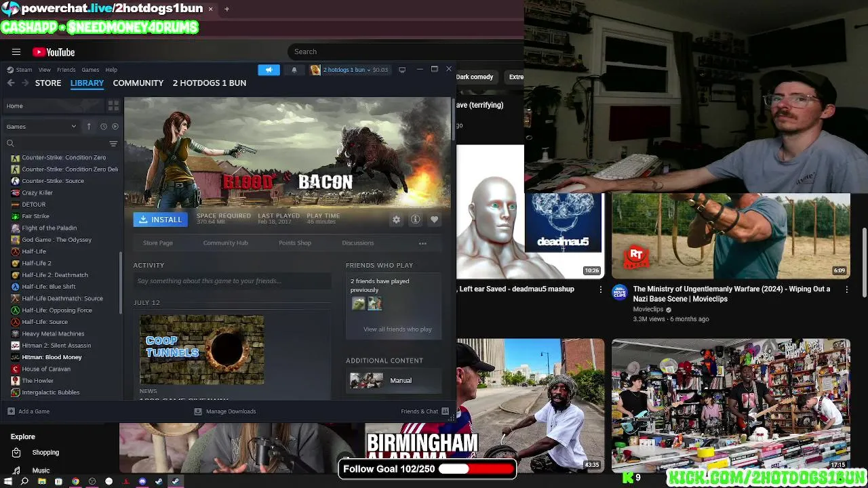The height and width of the screenshot is (488, 868).
Task: Open the Friends menu in Steam
Action: pyautogui.click(x=66, y=70)
